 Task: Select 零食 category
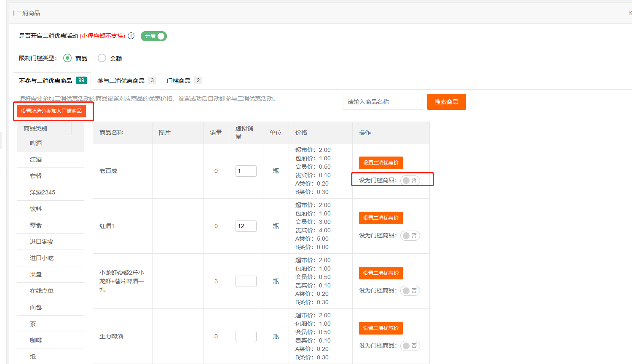point(51,225)
